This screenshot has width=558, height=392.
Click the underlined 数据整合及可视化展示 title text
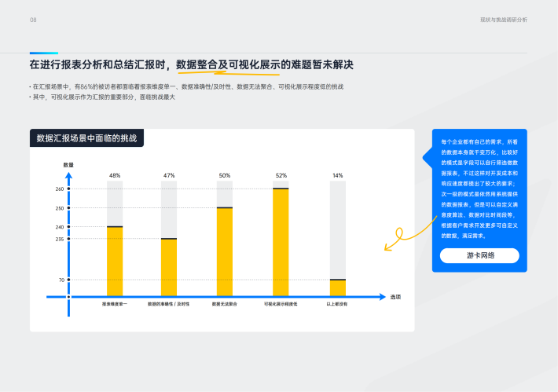pos(233,64)
